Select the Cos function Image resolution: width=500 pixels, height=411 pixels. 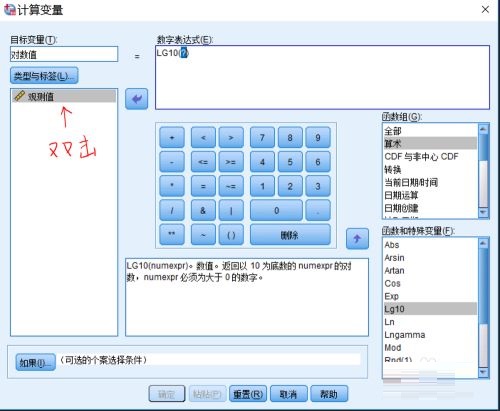(x=430, y=283)
